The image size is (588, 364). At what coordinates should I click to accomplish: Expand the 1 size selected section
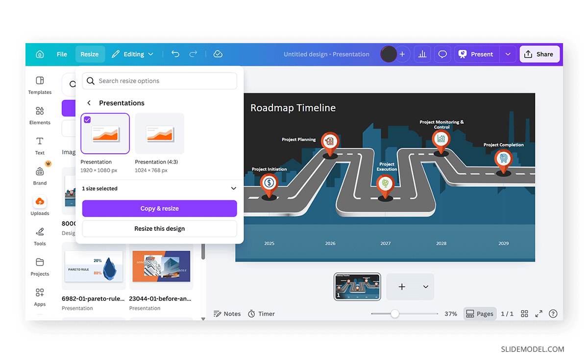(x=233, y=189)
